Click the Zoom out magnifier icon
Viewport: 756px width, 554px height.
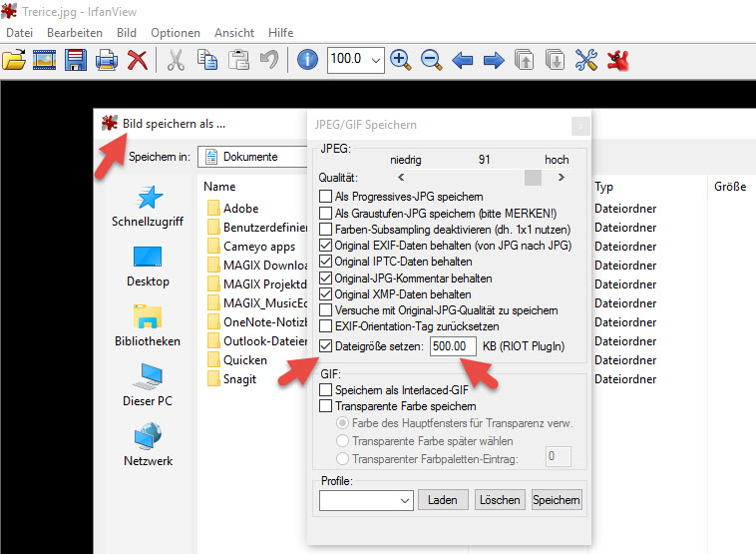click(x=431, y=60)
